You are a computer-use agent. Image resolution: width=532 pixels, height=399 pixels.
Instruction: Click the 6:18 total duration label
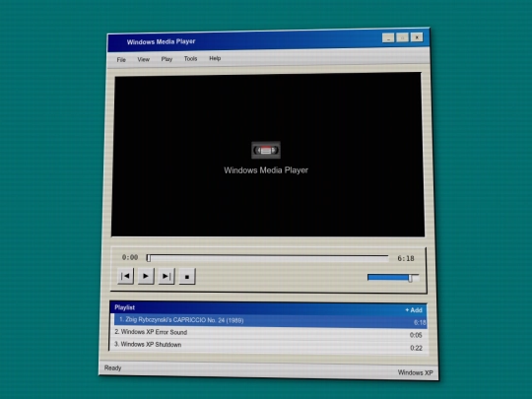(406, 258)
